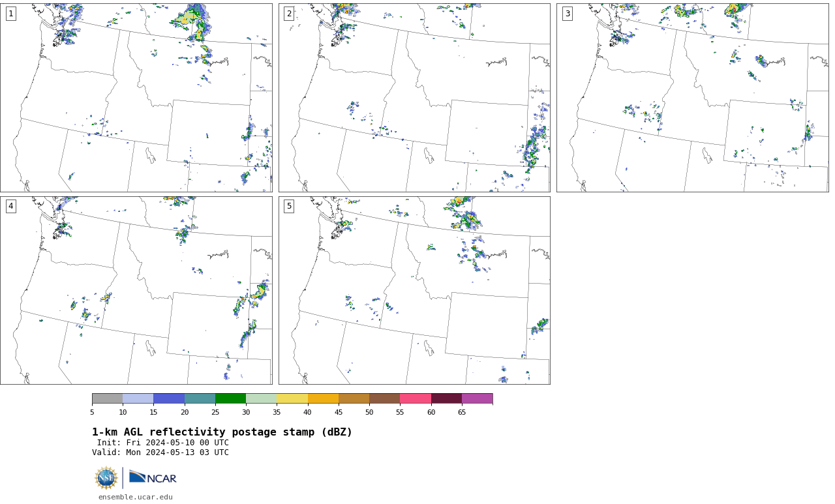Click the 'Valid: Mon 2024-05-13 03 UTC' text
The width and height of the screenshot is (835, 504).
pos(160,452)
